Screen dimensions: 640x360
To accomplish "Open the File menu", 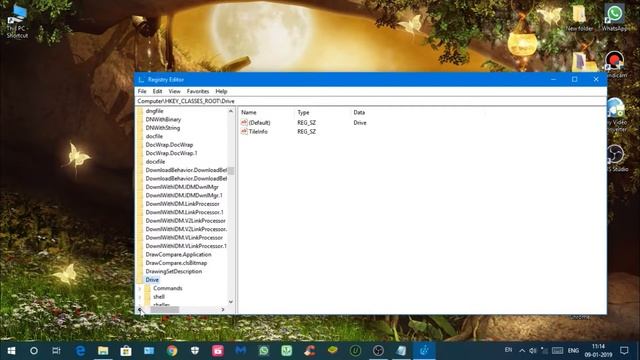I will tap(142, 91).
